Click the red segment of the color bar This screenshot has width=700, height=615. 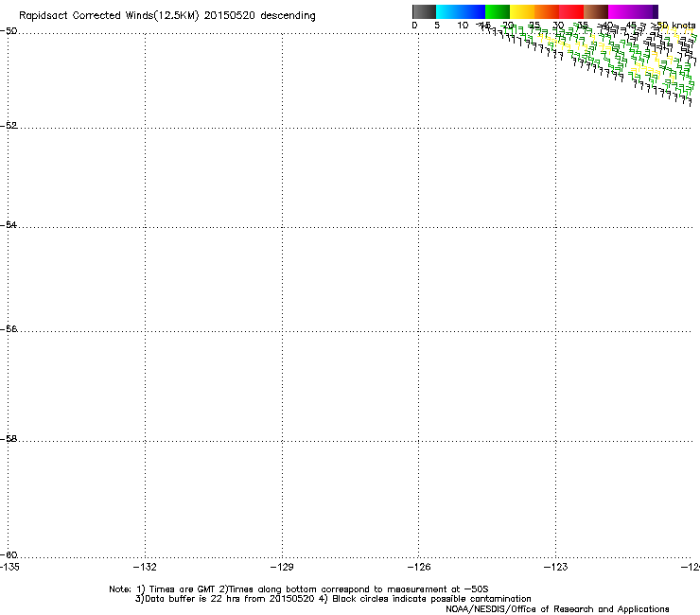click(x=571, y=11)
